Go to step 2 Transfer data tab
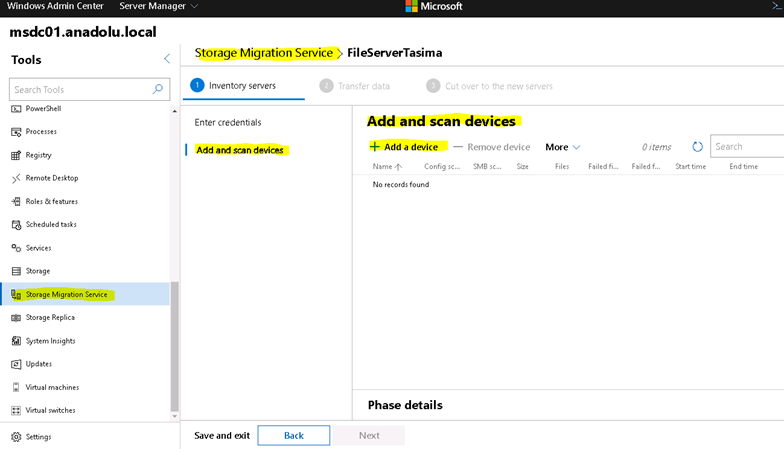 coord(354,86)
